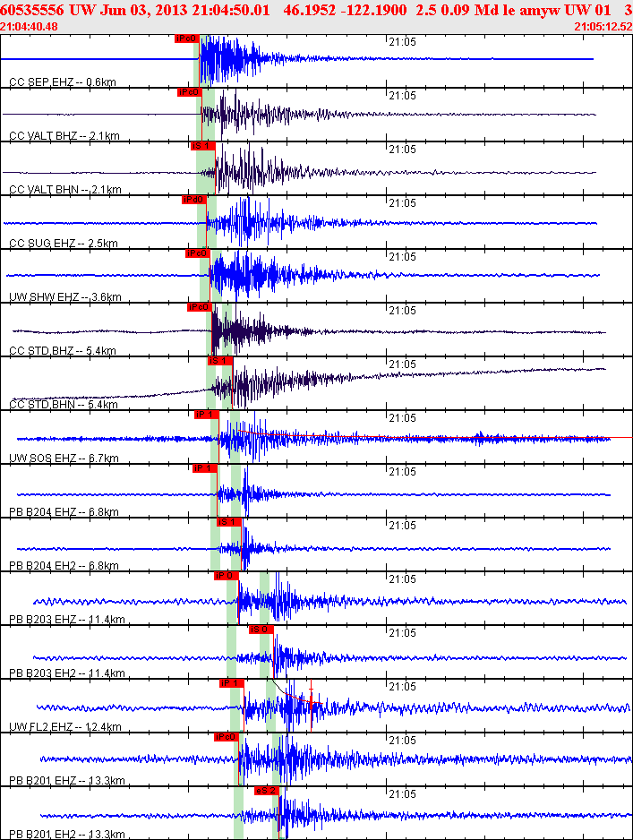The width and height of the screenshot is (633, 840).
Task: Click the red coda marker on FL2 EHZ waveform
Action: pos(311,703)
